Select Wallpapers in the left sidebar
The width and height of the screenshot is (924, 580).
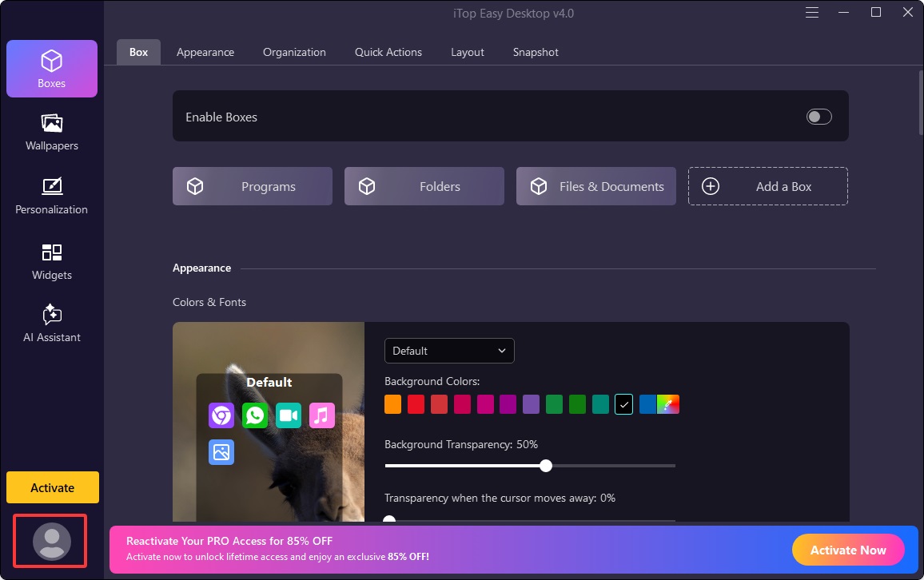click(x=51, y=133)
